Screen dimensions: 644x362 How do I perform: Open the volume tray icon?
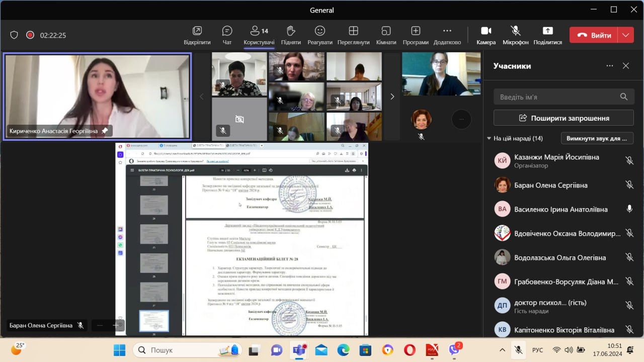coord(569,350)
